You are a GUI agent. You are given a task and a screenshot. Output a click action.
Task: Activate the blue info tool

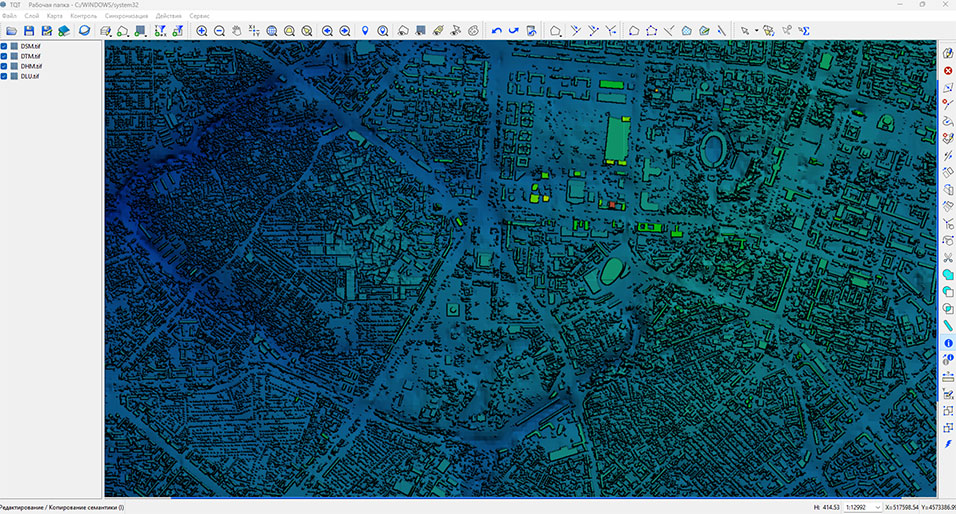pos(947,343)
